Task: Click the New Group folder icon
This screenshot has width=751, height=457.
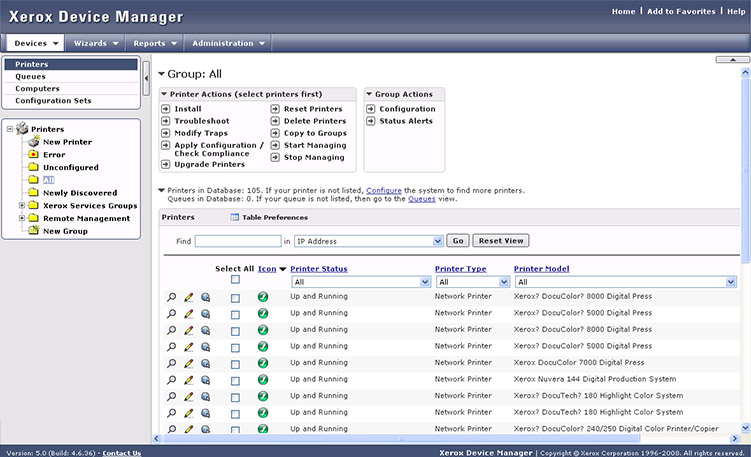Action: point(34,230)
